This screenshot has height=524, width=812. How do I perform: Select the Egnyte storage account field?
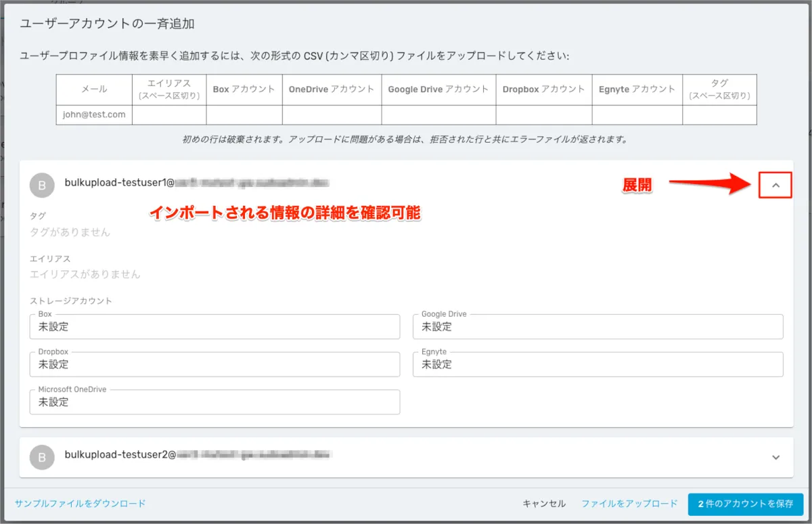(597, 365)
